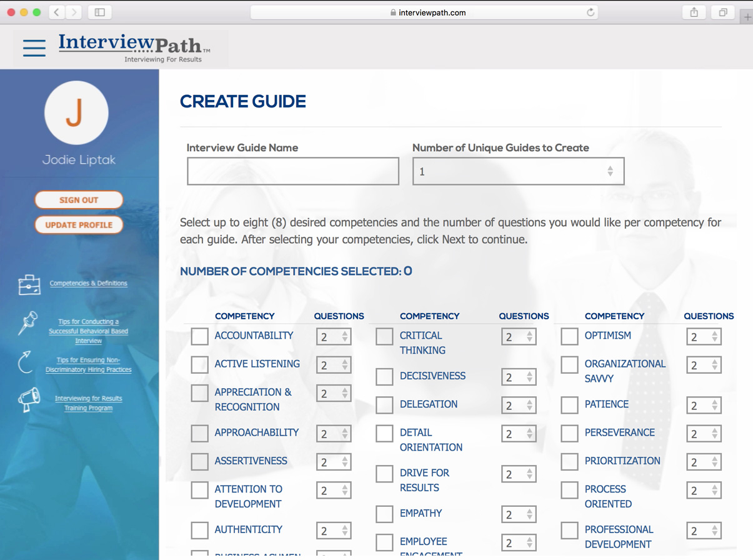The width and height of the screenshot is (753, 560).
Task: Click the user avatar with letter J
Action: [x=76, y=113]
